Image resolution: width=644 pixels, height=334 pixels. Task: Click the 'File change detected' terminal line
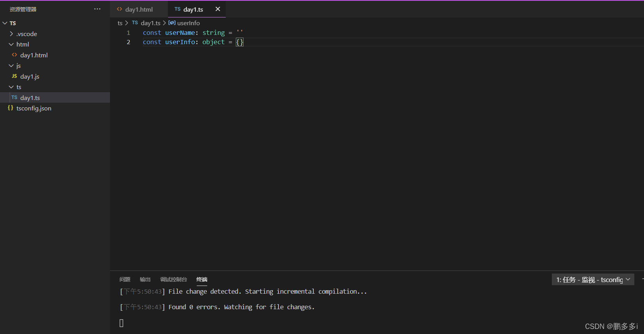point(243,292)
